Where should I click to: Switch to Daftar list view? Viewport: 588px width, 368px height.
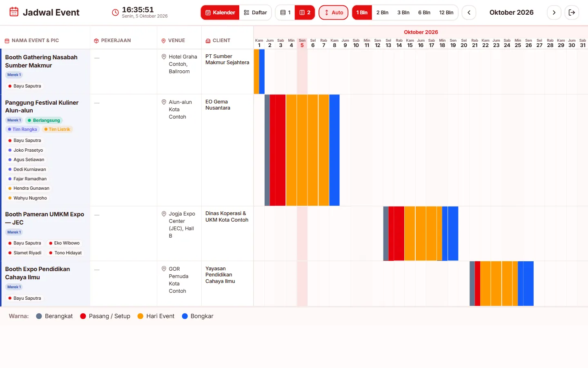pyautogui.click(x=256, y=13)
